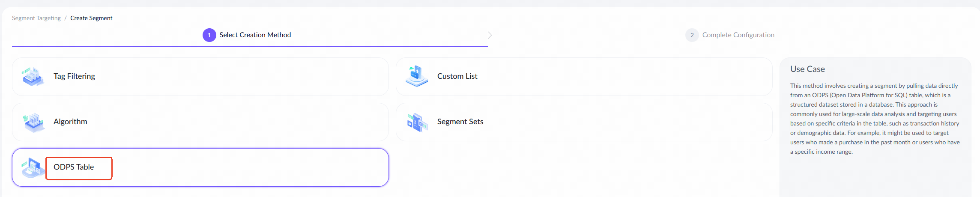
Task: Choose the Tag Filtering label
Action: coord(74,76)
